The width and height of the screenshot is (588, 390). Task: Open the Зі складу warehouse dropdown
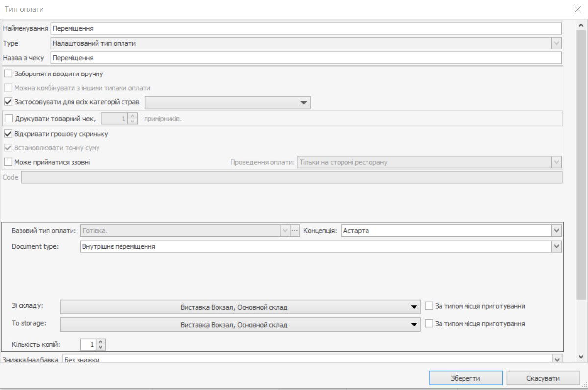pos(414,307)
